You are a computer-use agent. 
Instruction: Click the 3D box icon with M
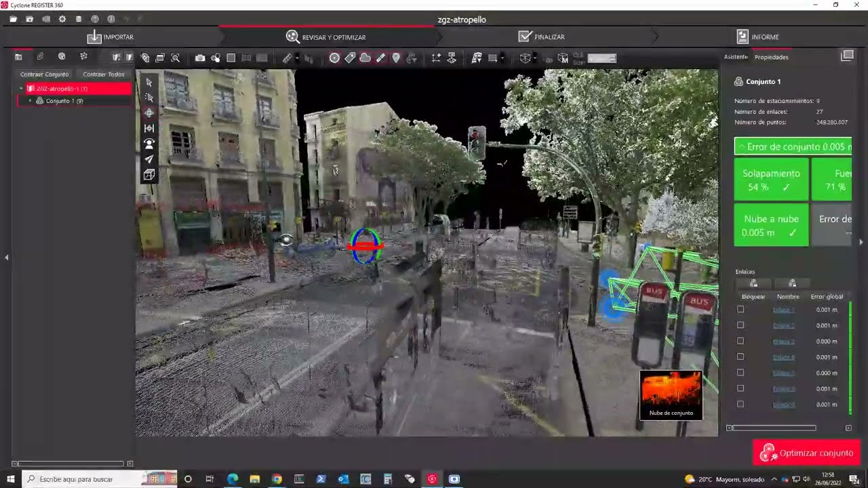pos(562,58)
